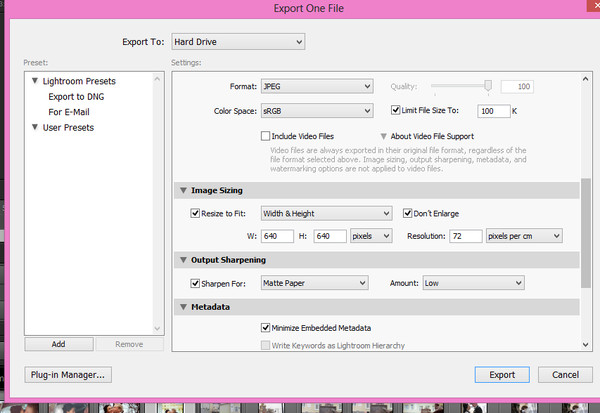Click the Cancel button
This screenshot has width=600, height=413.
coord(565,375)
